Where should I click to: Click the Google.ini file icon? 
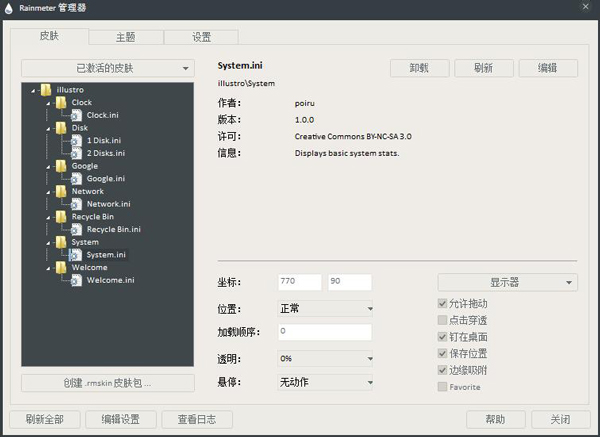coord(76,178)
